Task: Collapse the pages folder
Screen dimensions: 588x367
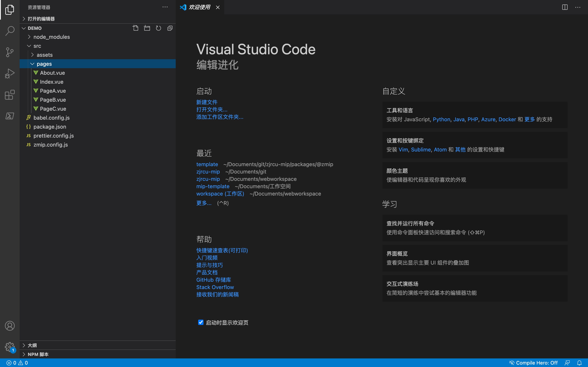Action: click(x=98, y=64)
